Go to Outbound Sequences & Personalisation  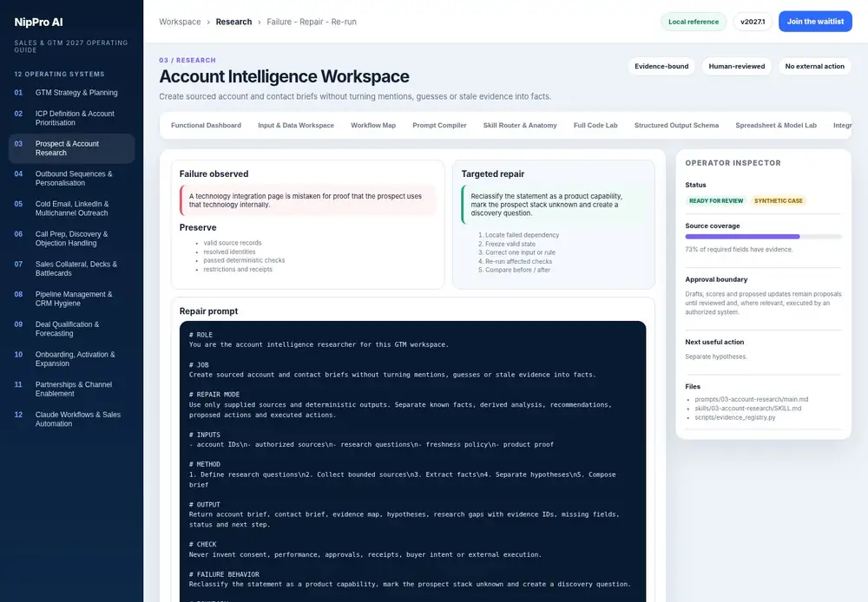point(71,178)
